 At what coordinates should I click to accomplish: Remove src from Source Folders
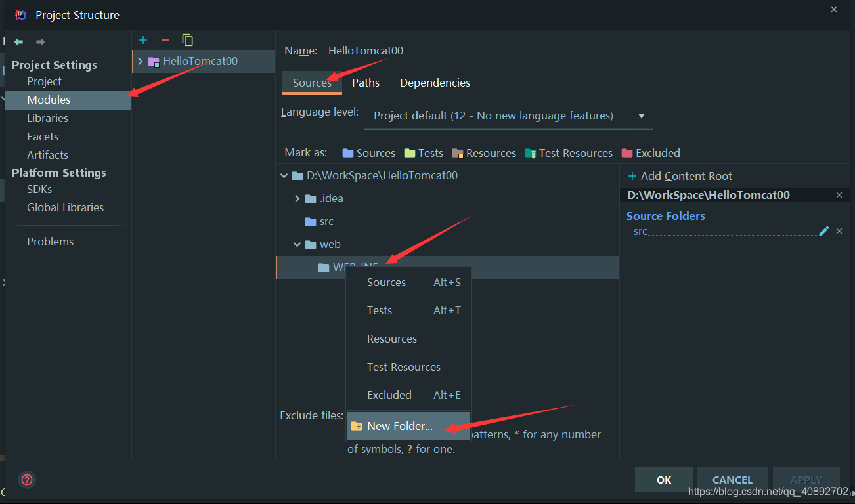pyautogui.click(x=839, y=231)
